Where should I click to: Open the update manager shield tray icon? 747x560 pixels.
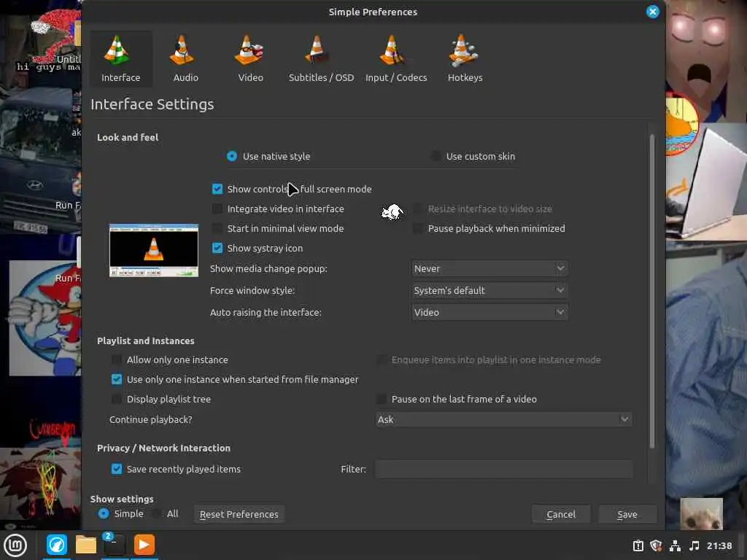pyautogui.click(x=656, y=545)
